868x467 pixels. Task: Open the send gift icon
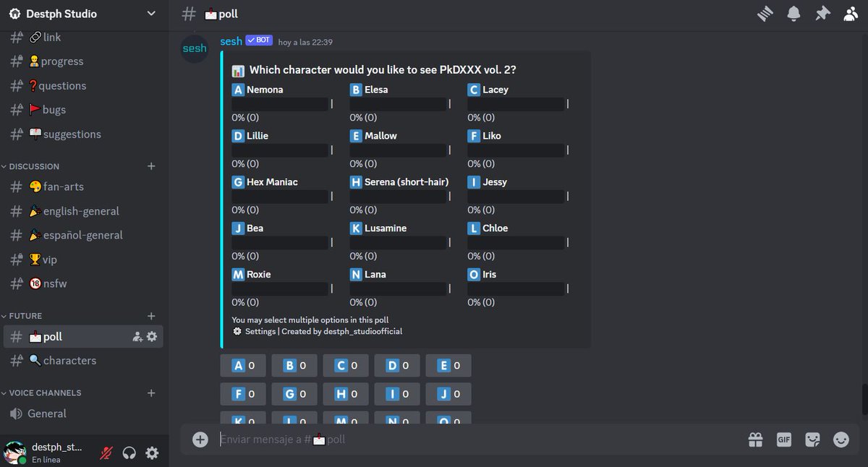tap(756, 439)
